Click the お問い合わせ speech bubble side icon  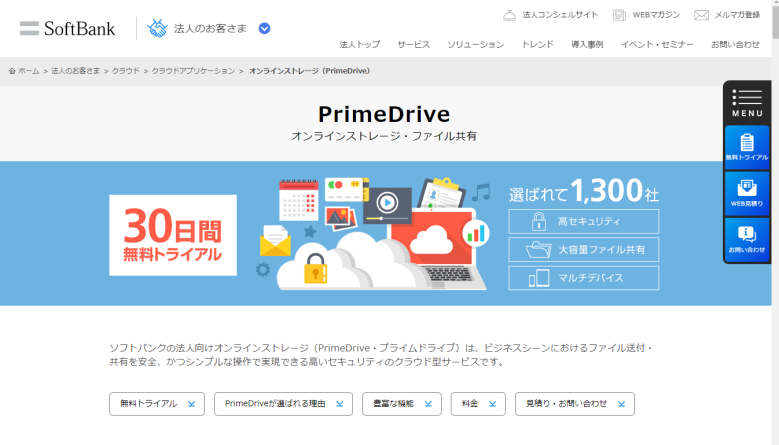tap(747, 239)
